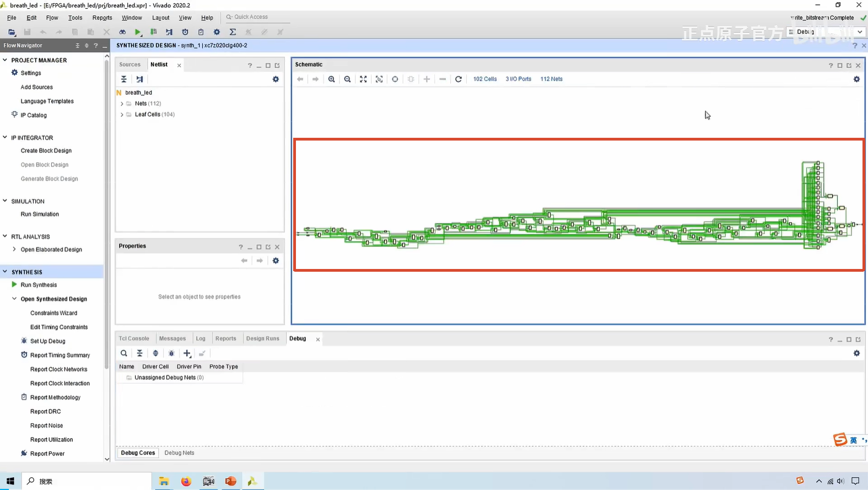This screenshot has height=490, width=868.
Task: Open PowerPoint from the taskbar
Action: 230,481
